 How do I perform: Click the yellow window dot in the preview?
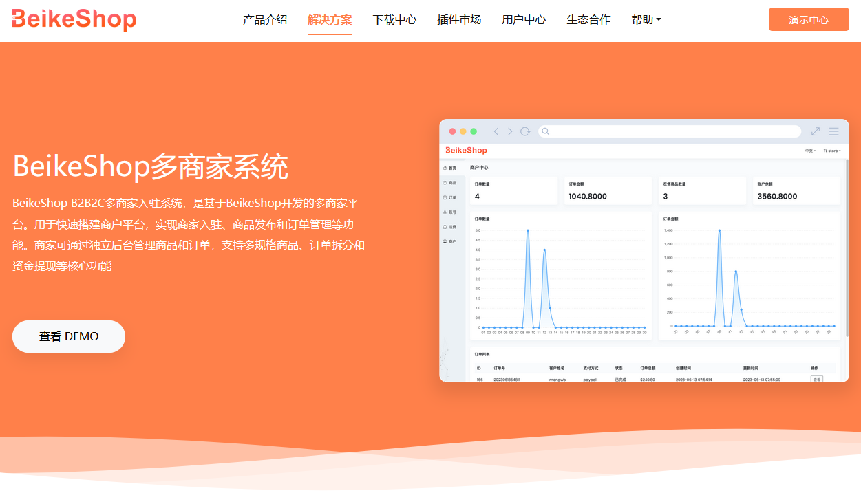tap(463, 131)
